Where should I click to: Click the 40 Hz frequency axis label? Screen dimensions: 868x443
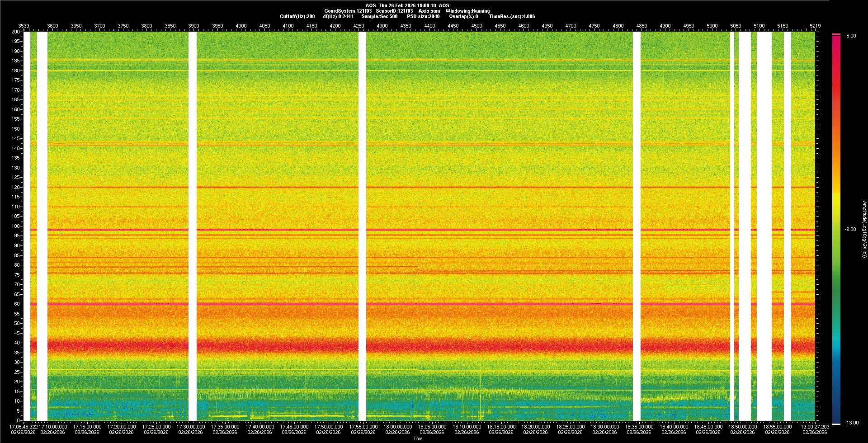coord(17,343)
